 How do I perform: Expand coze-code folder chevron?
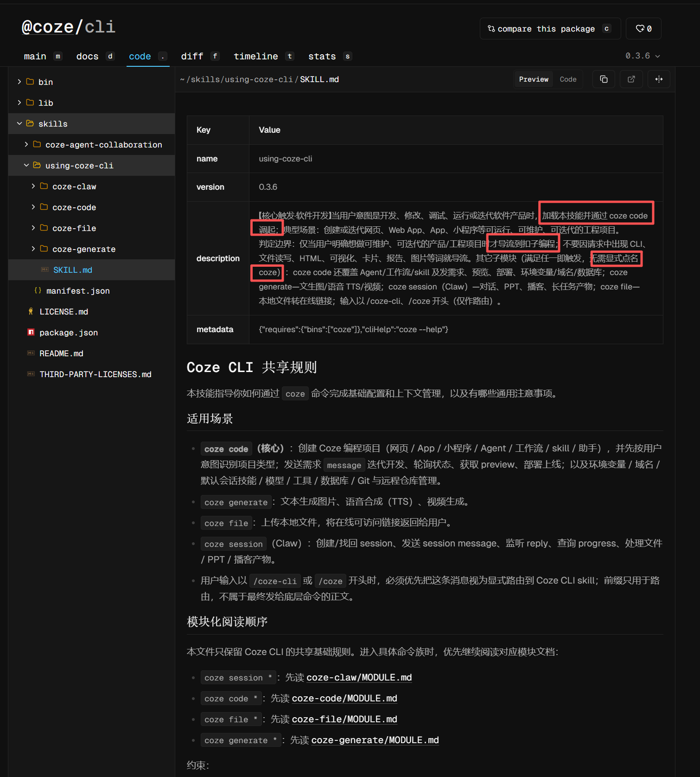click(x=33, y=207)
